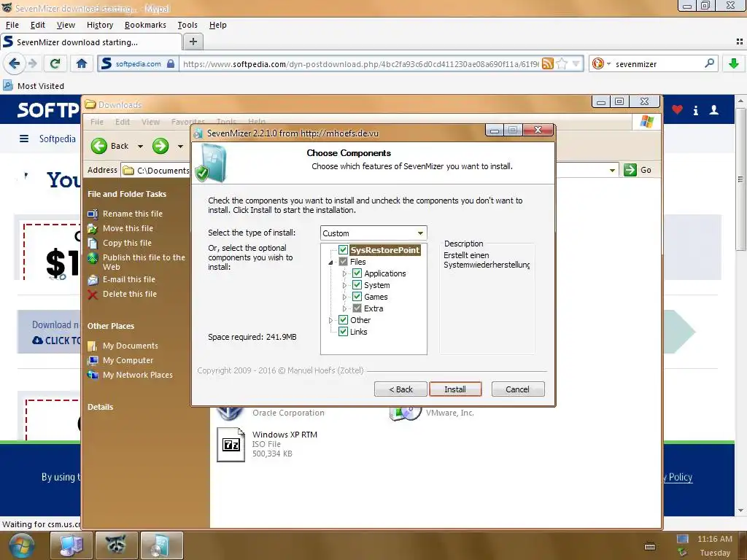The width and height of the screenshot is (747, 560).
Task: Bookmark this page with the star icon
Action: [562, 63]
